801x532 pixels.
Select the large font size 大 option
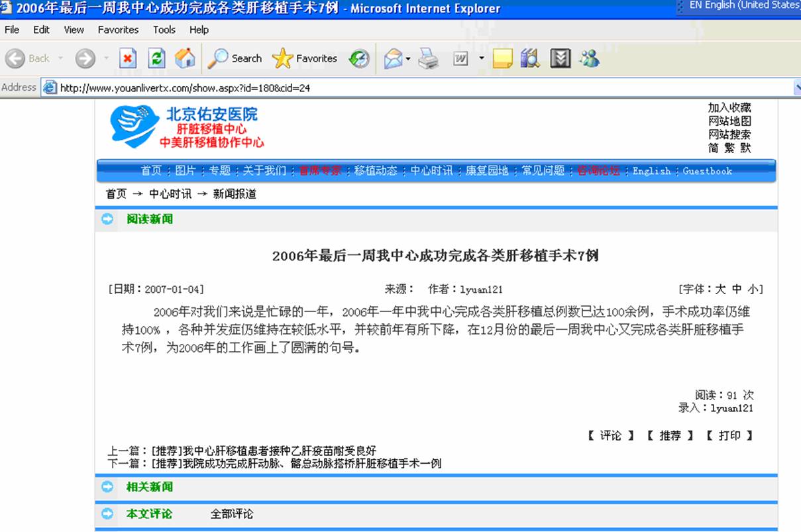pos(720,289)
